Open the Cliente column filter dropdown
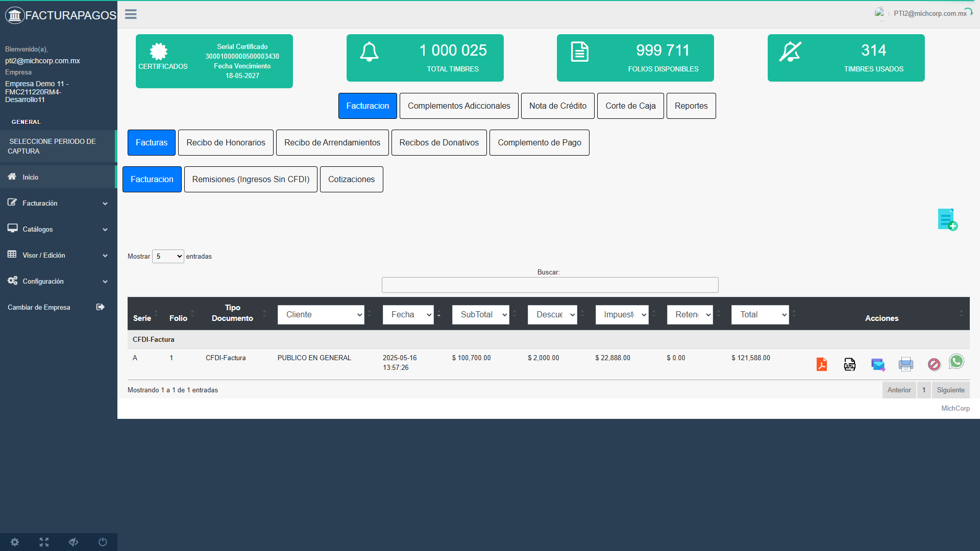The image size is (980, 551). pyautogui.click(x=321, y=314)
